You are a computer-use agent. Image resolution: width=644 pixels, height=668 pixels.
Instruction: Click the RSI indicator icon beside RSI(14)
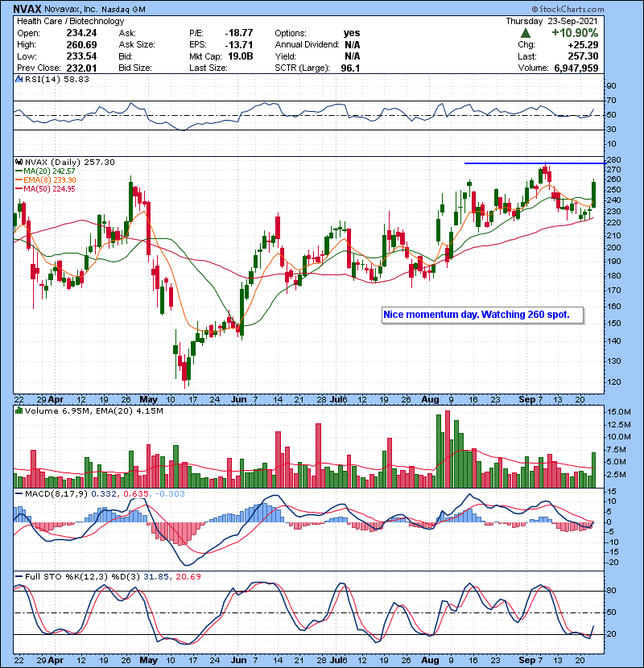[19, 79]
